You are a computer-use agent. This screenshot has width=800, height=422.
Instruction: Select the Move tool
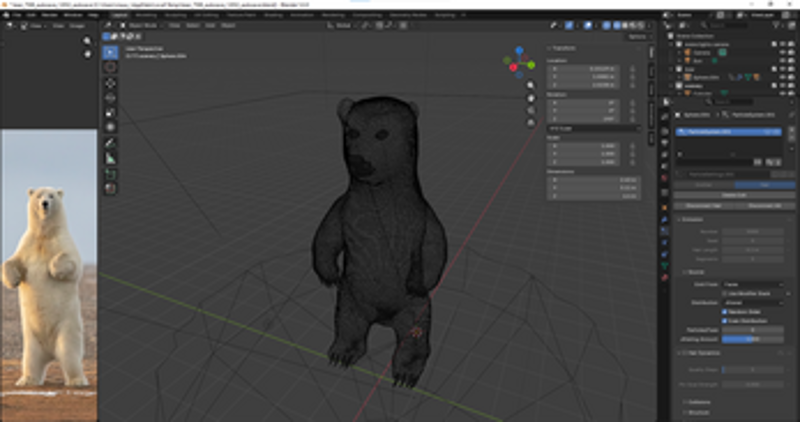[110, 83]
